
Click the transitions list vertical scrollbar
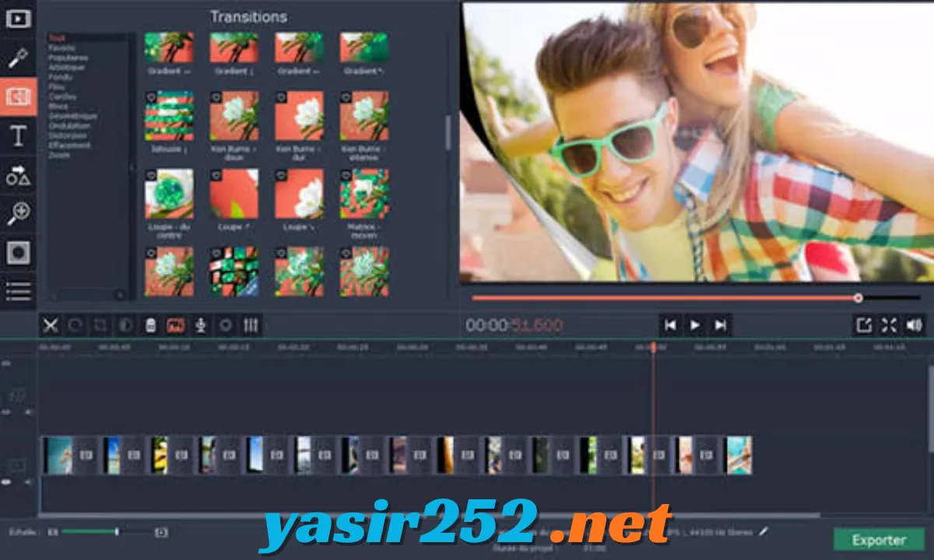point(448,133)
